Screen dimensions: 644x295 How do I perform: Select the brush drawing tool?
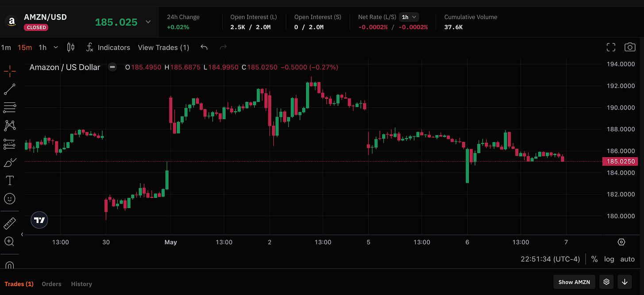coord(10,163)
